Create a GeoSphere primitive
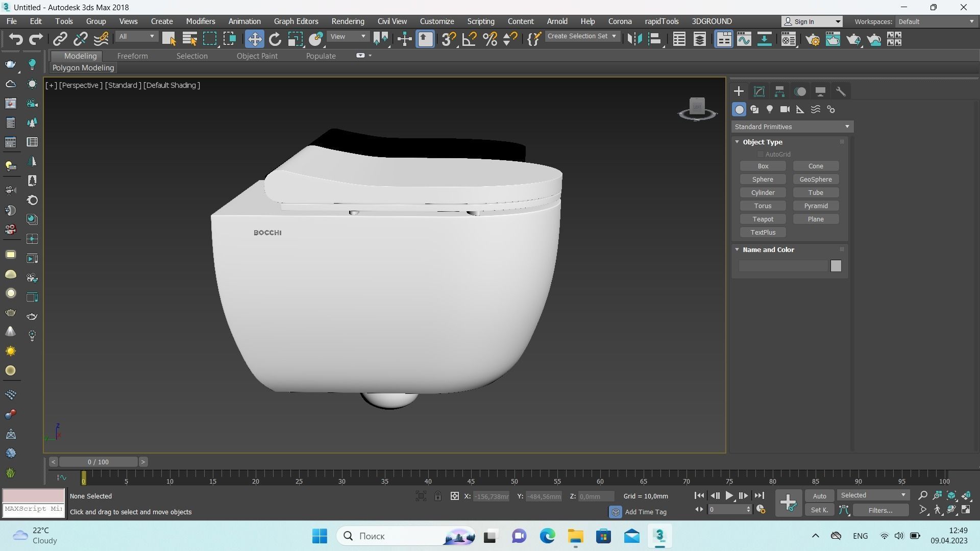 [x=816, y=180]
